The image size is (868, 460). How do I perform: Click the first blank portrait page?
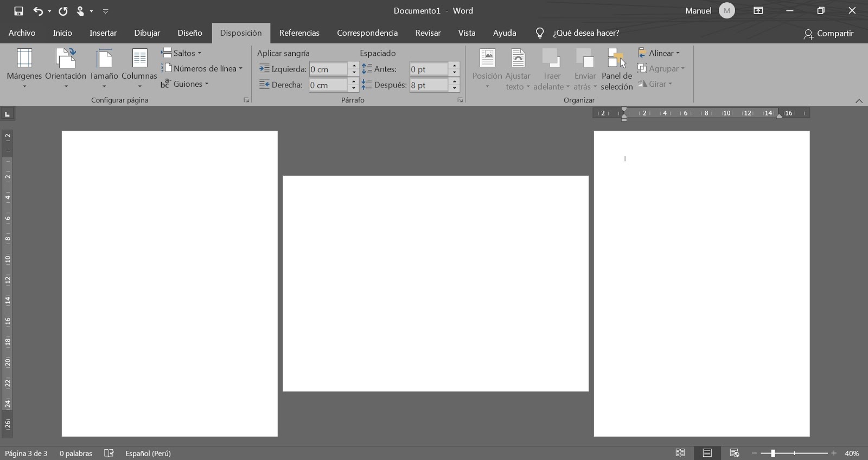click(170, 284)
